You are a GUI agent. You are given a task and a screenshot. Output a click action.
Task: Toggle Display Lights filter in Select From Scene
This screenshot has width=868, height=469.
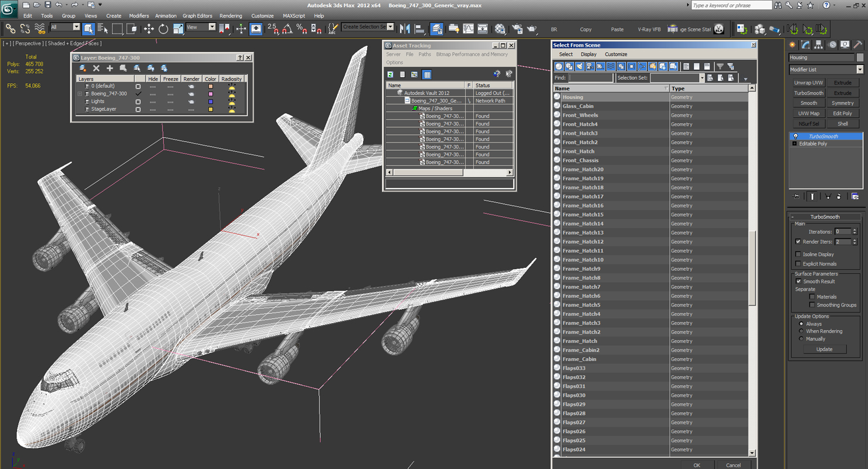click(x=580, y=67)
